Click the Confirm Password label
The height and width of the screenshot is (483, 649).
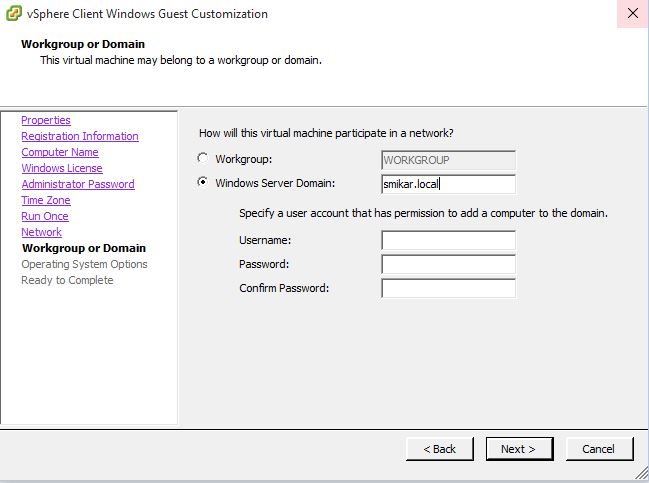(284, 288)
